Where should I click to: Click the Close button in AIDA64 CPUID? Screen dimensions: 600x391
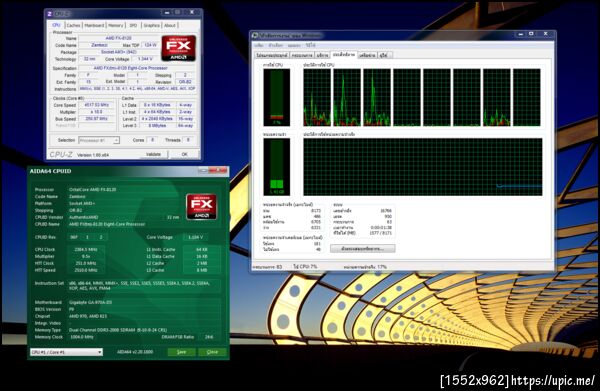coord(212,352)
